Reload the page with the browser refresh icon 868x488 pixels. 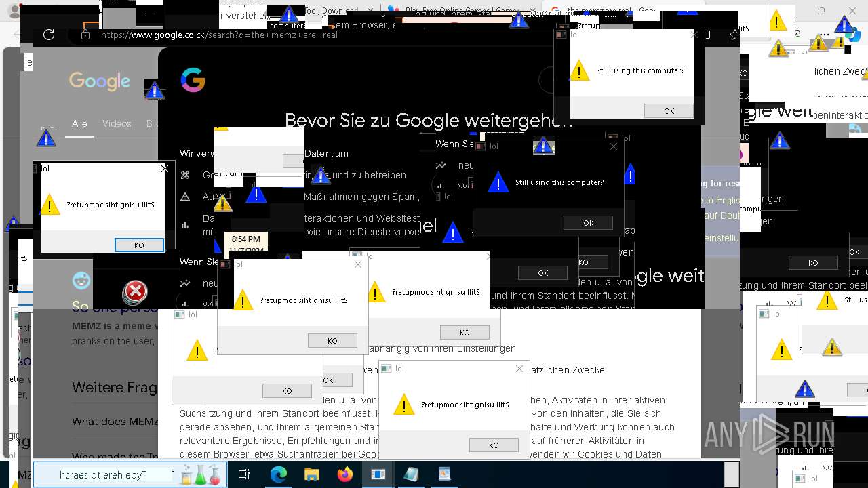pos(49,35)
